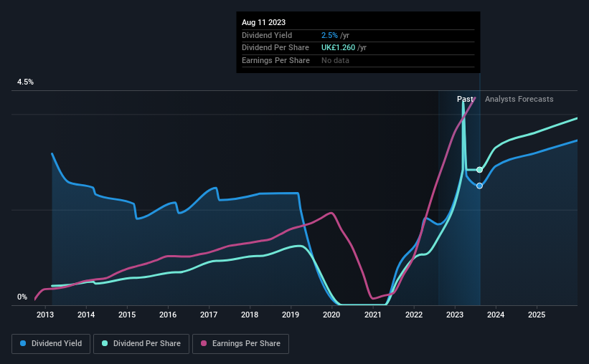Click the 2013 x-axis year label
The image size is (589, 364).
pyautogui.click(x=45, y=315)
